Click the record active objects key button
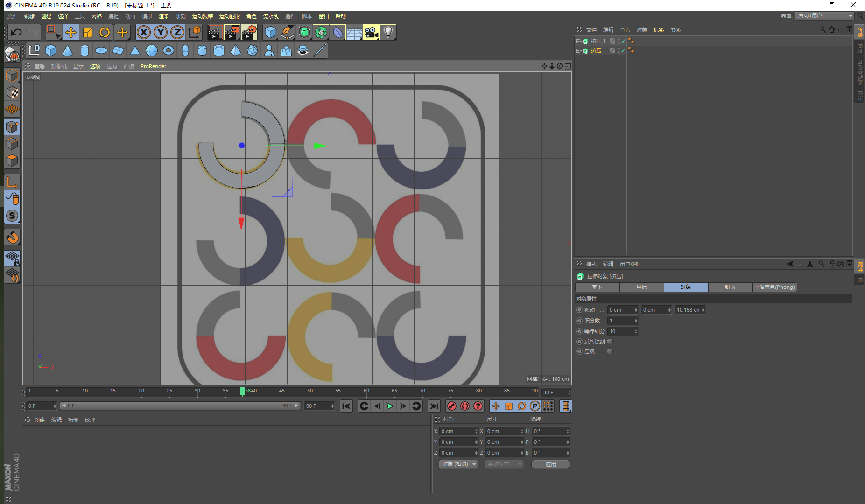This screenshot has height=504, width=865. [451, 406]
